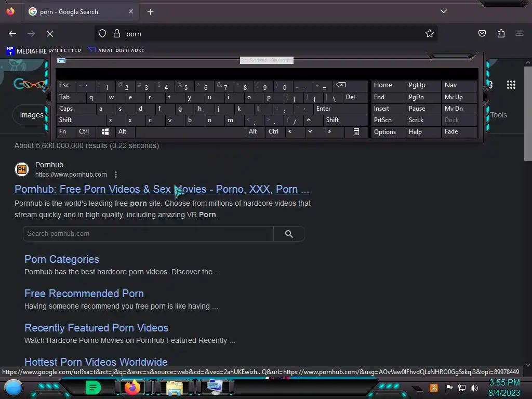Open taskbar clock showing 3:55 PM

click(x=504, y=388)
